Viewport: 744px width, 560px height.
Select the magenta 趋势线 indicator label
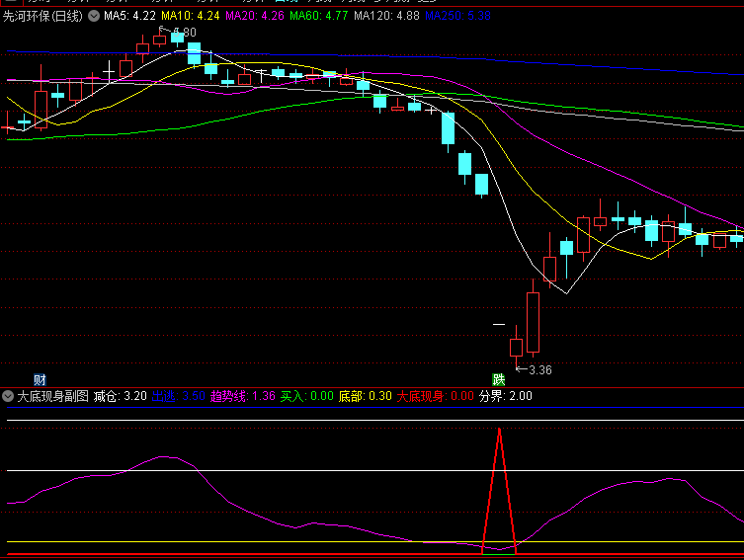(x=243, y=396)
